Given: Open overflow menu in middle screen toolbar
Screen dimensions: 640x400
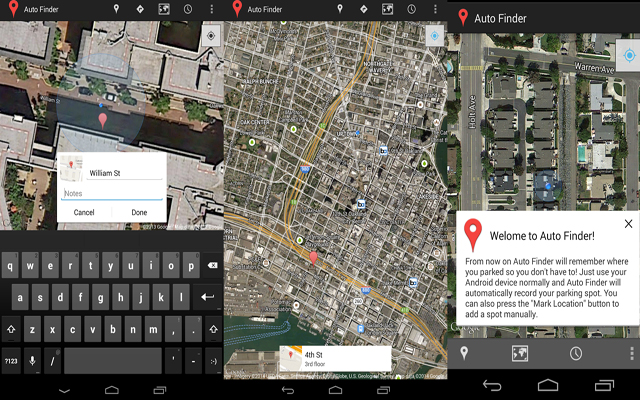Looking at the screenshot, I should 435,9.
